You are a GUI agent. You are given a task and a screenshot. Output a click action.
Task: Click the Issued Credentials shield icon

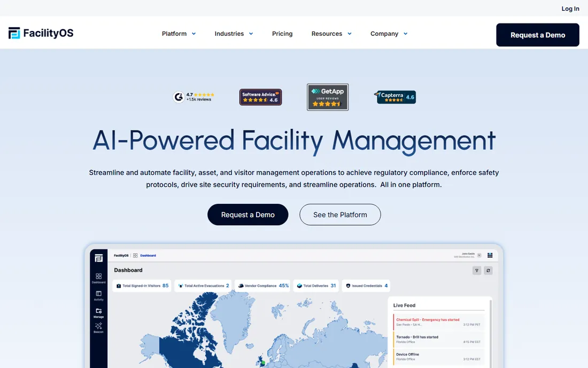[348, 286]
